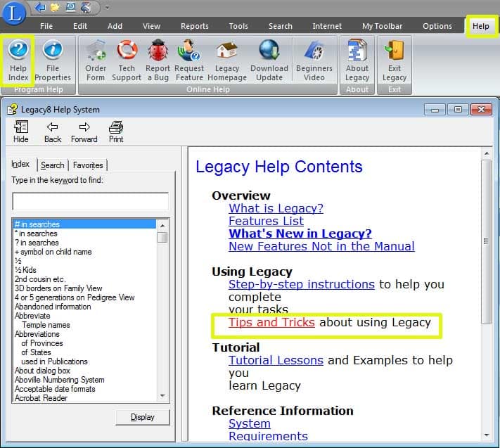Open the View ribbon tab

click(x=151, y=26)
